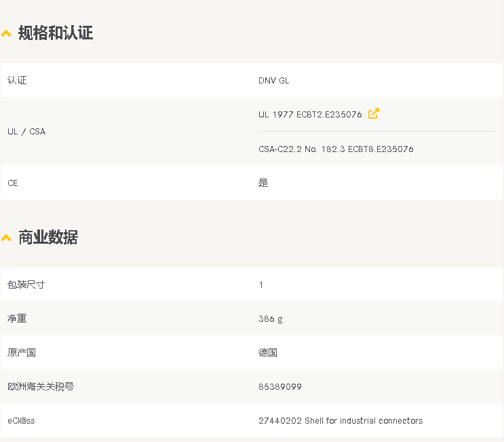This screenshot has height=442, width=504.
Task: Collapse the 规格和认证 section chevron
Action: pos(6,33)
